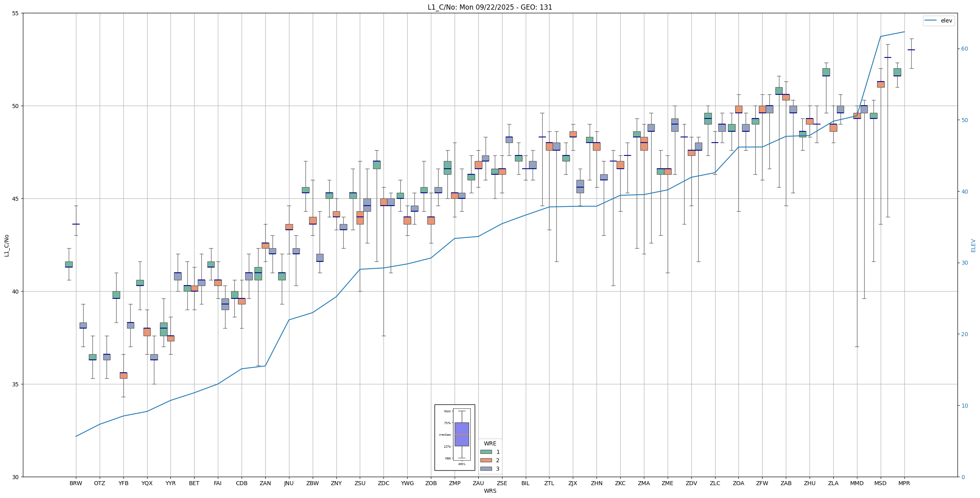Click the MMD station tick label
The height and width of the screenshot is (498, 980).
tap(857, 483)
